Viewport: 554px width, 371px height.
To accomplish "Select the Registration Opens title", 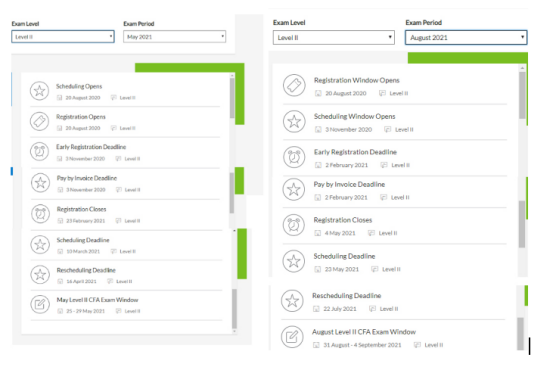I will coord(81,117).
